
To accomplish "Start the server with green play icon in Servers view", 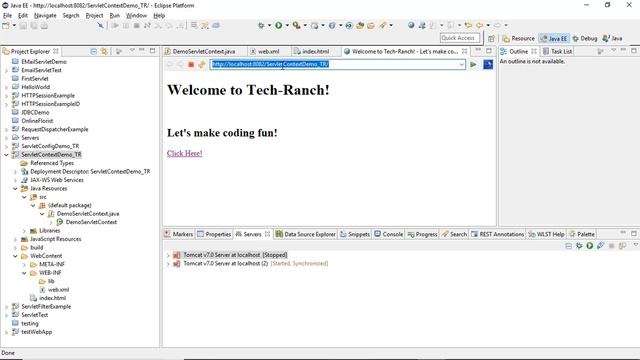I will click(x=590, y=246).
